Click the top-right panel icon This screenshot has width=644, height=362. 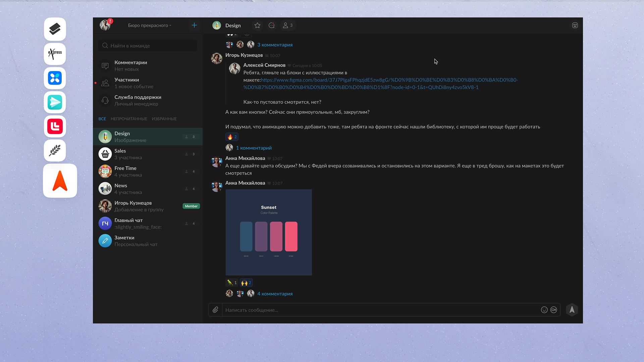click(575, 25)
